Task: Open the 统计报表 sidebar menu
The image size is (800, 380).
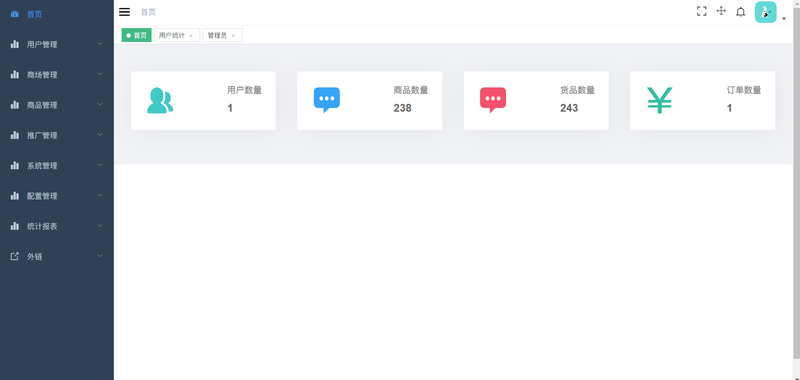Action: pos(57,226)
